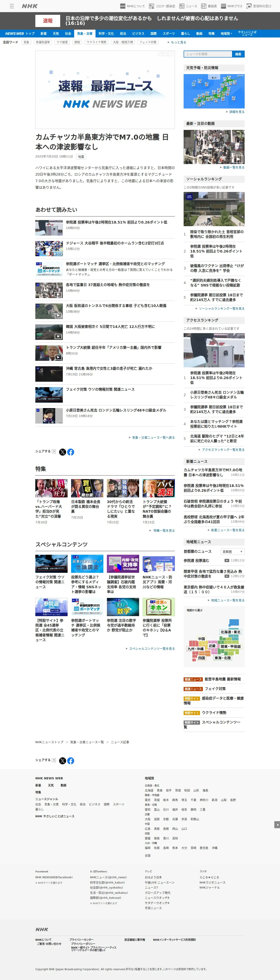Select the 気象・災害 nav tab

point(85,34)
